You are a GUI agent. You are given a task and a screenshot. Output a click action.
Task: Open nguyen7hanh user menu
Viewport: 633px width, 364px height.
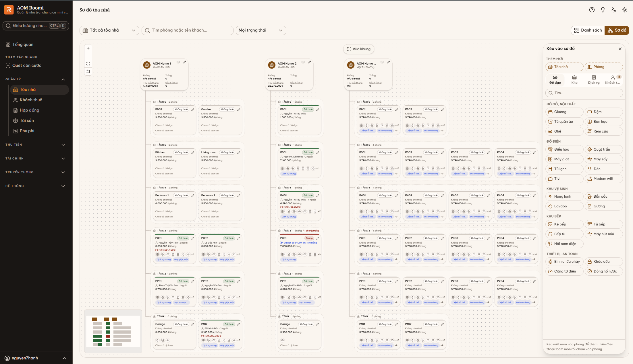36,358
